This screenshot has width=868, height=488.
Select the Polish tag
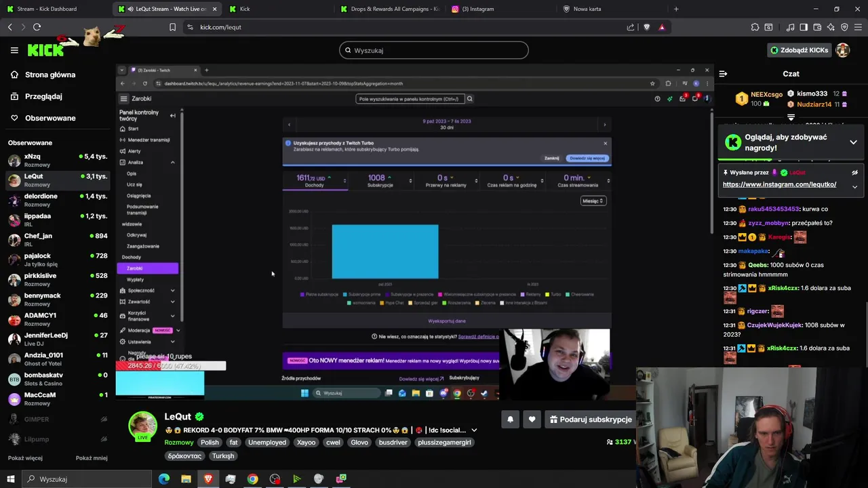click(x=210, y=443)
